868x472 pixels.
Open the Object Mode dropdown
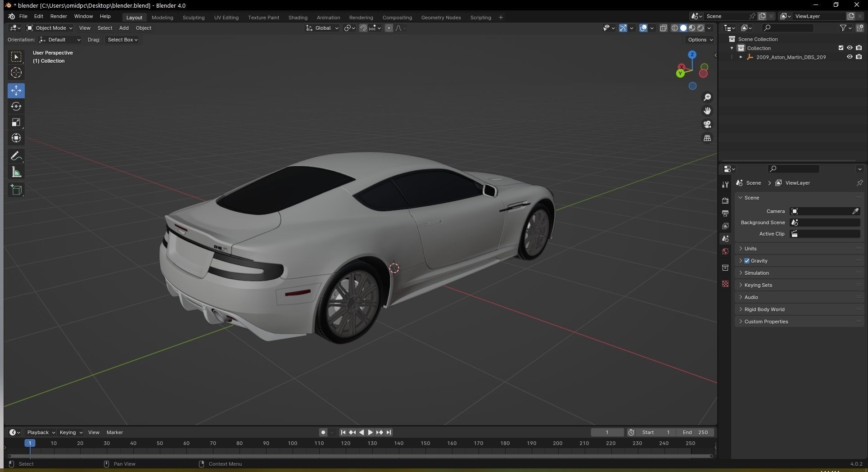point(49,28)
